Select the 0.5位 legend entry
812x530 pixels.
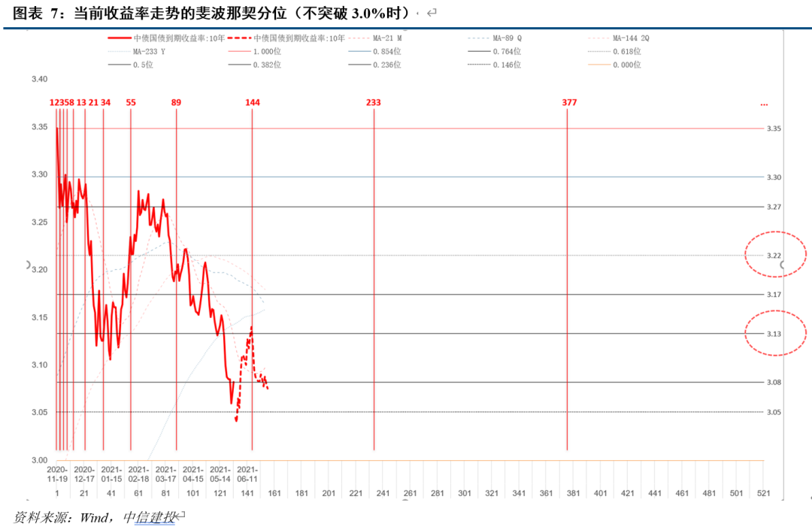pos(131,65)
